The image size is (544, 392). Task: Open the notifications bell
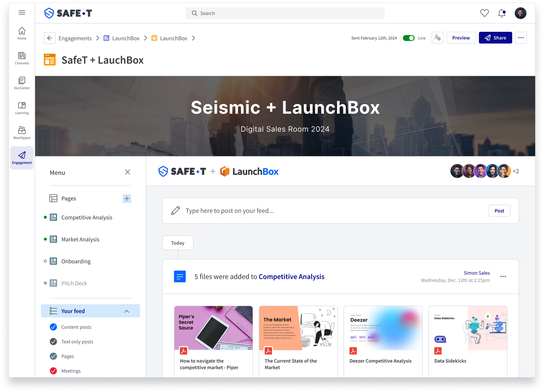tap(502, 13)
